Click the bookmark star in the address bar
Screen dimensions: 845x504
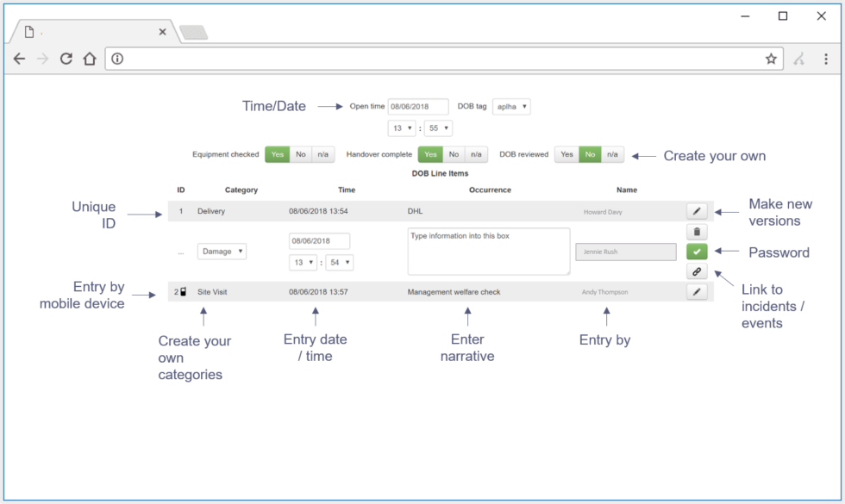770,59
